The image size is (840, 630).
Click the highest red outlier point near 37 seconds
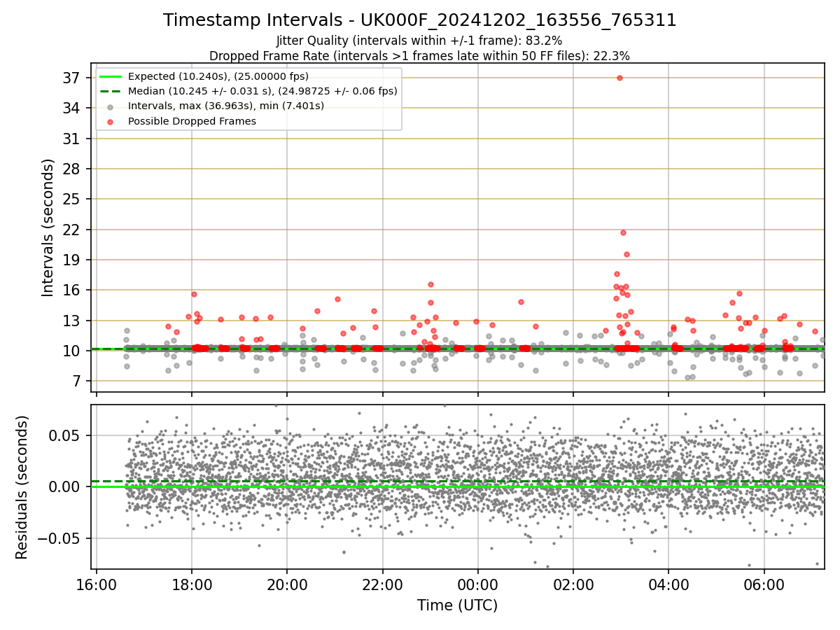619,78
